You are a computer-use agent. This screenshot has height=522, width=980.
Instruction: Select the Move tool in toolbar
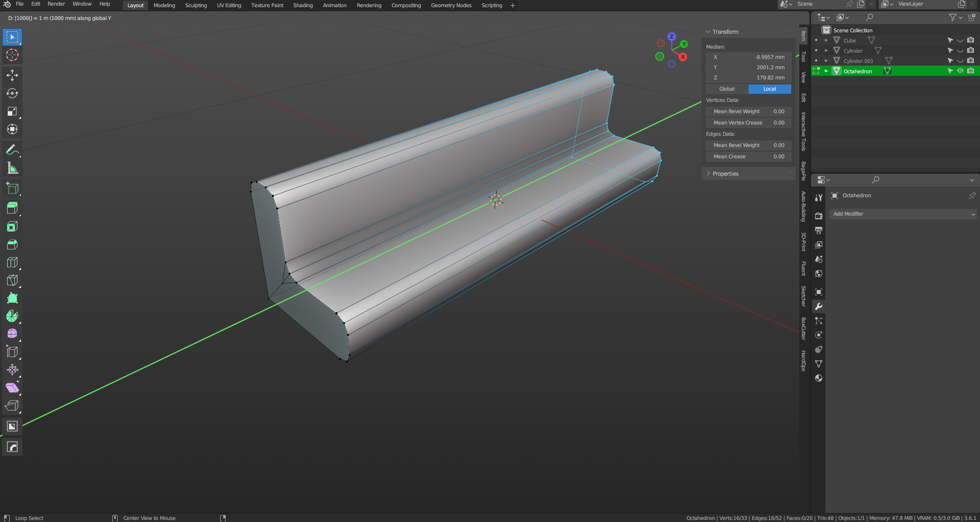coord(12,75)
